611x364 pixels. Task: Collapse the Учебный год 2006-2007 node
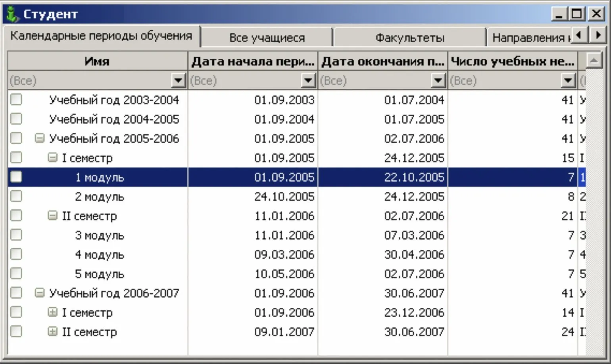39,293
